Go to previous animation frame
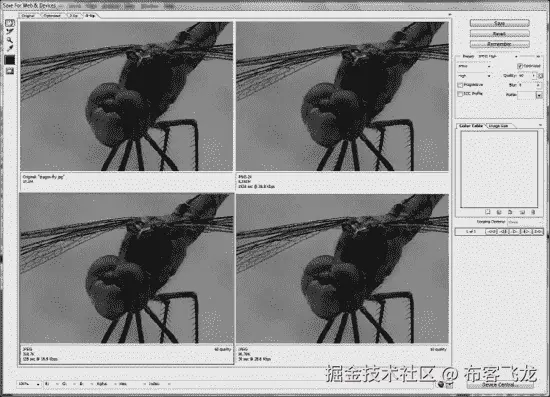 coord(503,232)
